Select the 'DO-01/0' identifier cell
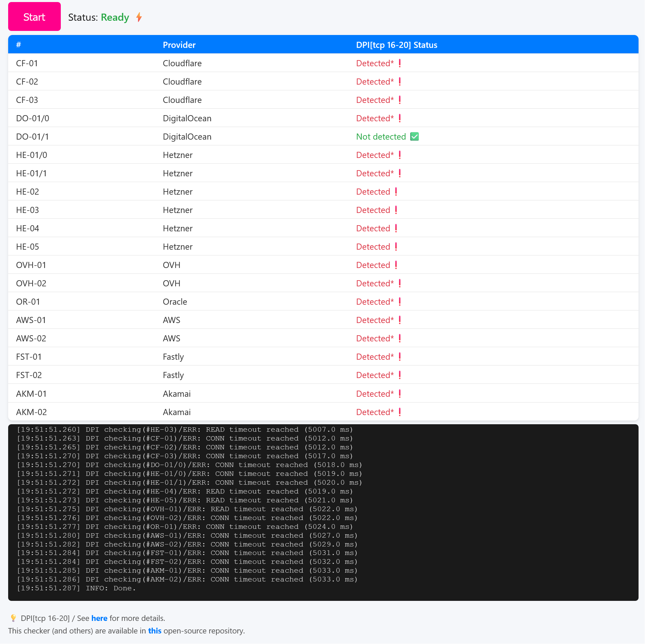Image resolution: width=645 pixels, height=644 pixels. click(33, 118)
